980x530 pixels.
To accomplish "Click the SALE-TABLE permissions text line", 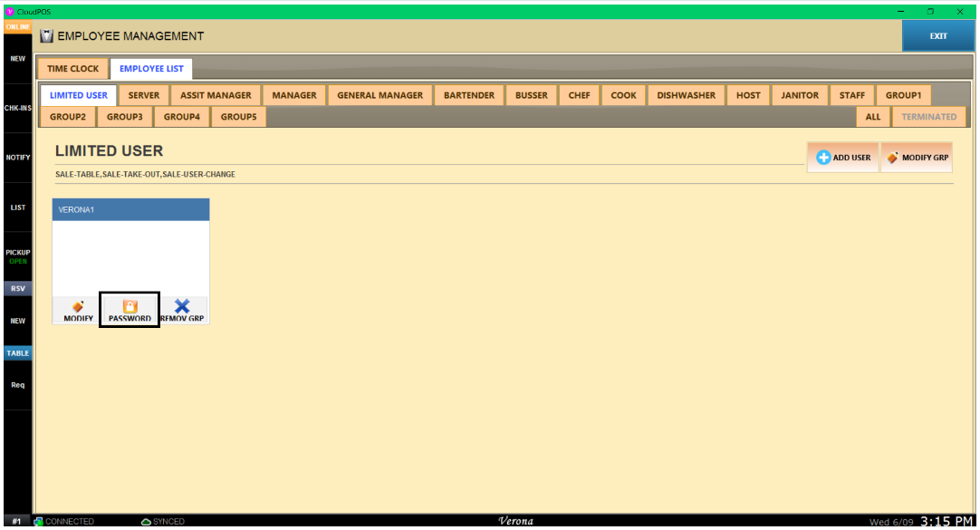I will [145, 174].
